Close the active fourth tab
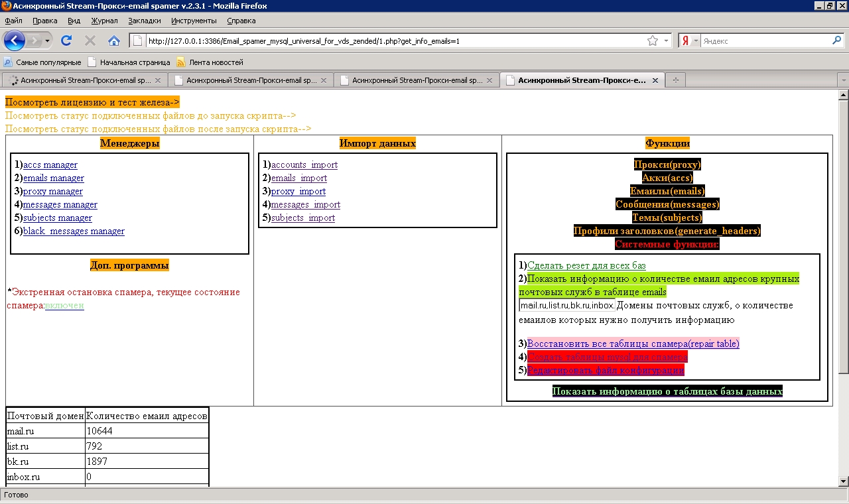The image size is (849, 504). (655, 80)
